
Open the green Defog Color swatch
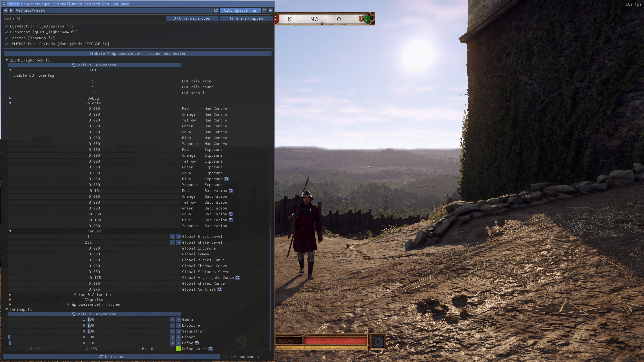(178, 349)
